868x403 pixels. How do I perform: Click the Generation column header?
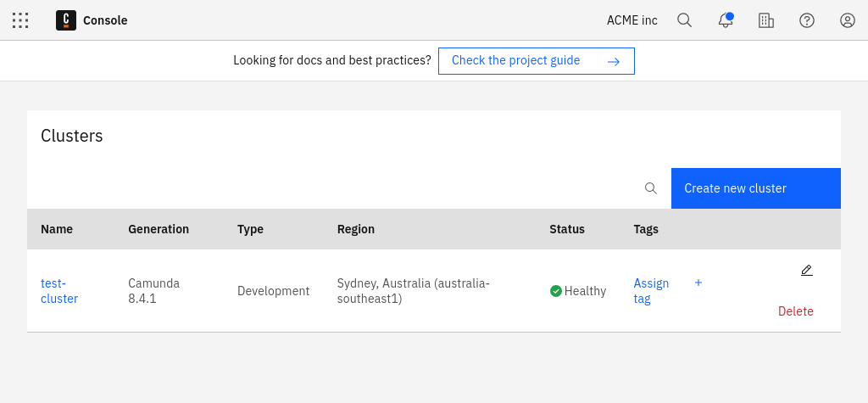tap(159, 229)
